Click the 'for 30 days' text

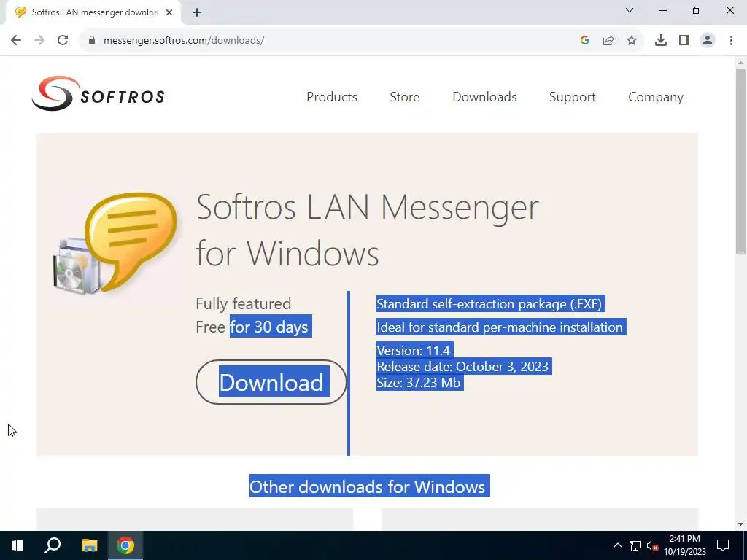pyautogui.click(x=270, y=327)
